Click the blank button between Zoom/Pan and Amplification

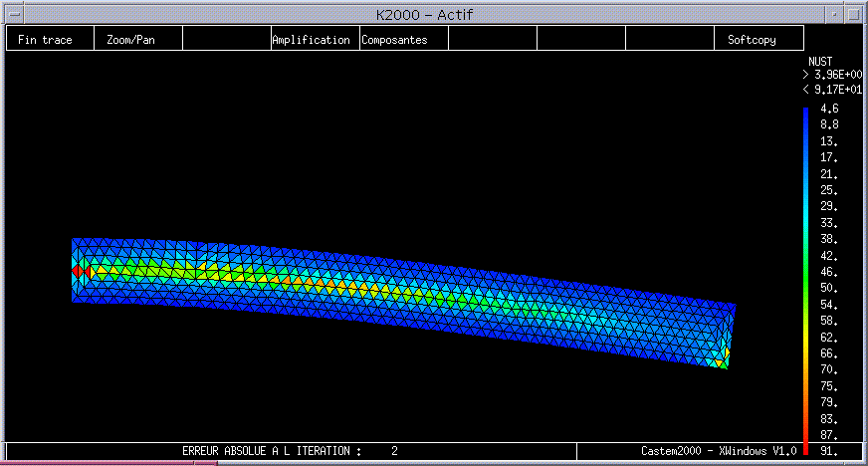tap(227, 40)
